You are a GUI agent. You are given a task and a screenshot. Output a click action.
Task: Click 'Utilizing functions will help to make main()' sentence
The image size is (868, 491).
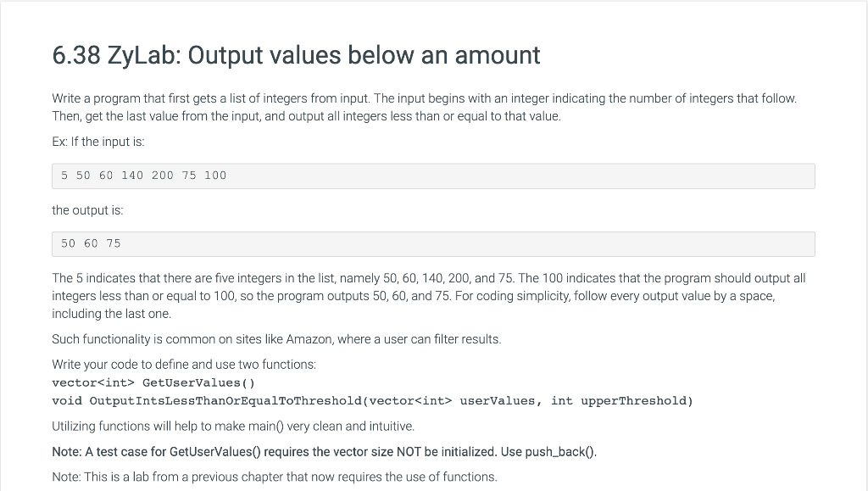pos(233,427)
